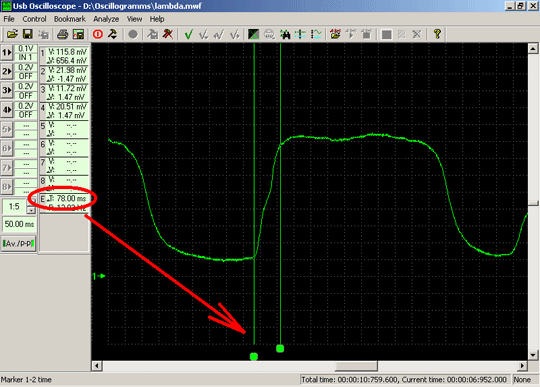This screenshot has width=540, height=387.
Task: Click the cyan horizontal markers icon
Action: click(300, 34)
